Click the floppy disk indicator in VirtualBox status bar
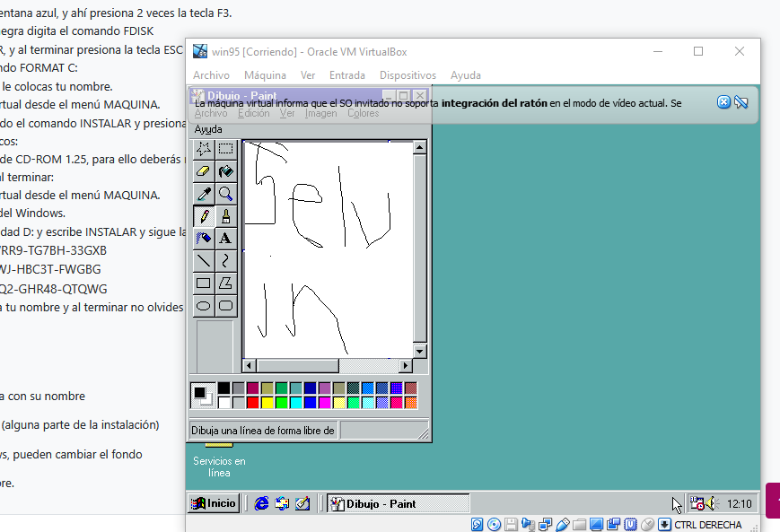780x532 pixels. point(511,525)
